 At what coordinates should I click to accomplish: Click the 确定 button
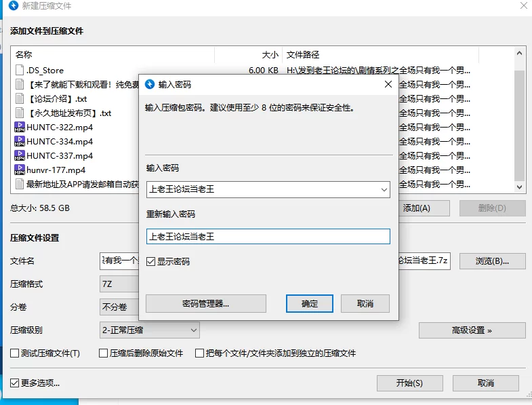pos(310,303)
